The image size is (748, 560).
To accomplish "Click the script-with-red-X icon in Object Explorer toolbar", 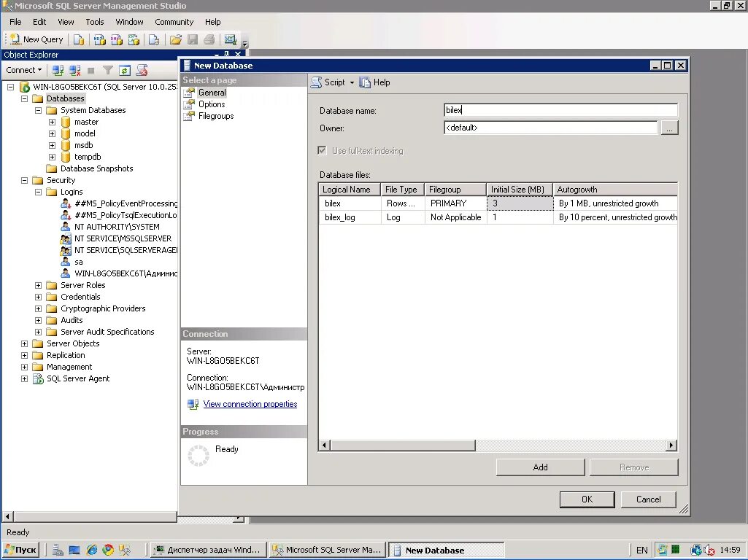I will click(142, 71).
